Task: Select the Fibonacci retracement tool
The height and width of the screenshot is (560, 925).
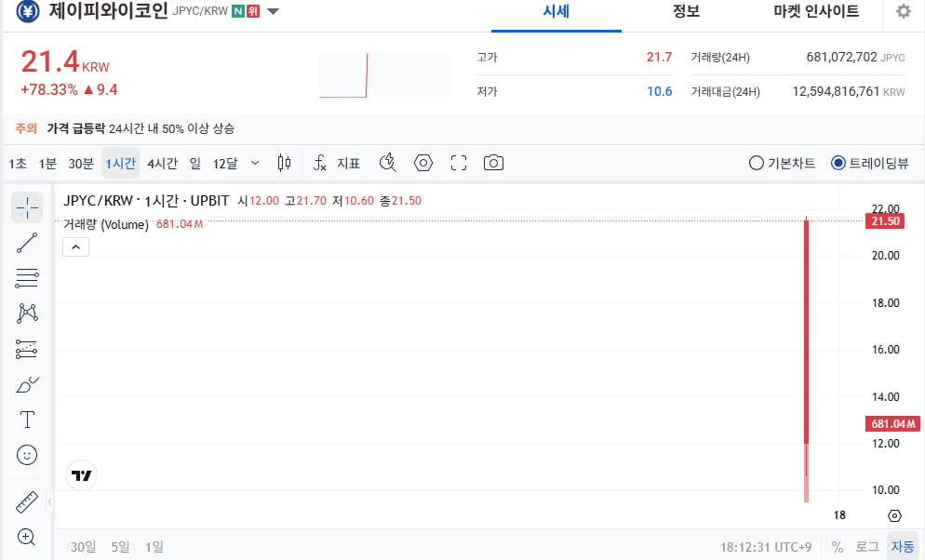Action: point(27,277)
